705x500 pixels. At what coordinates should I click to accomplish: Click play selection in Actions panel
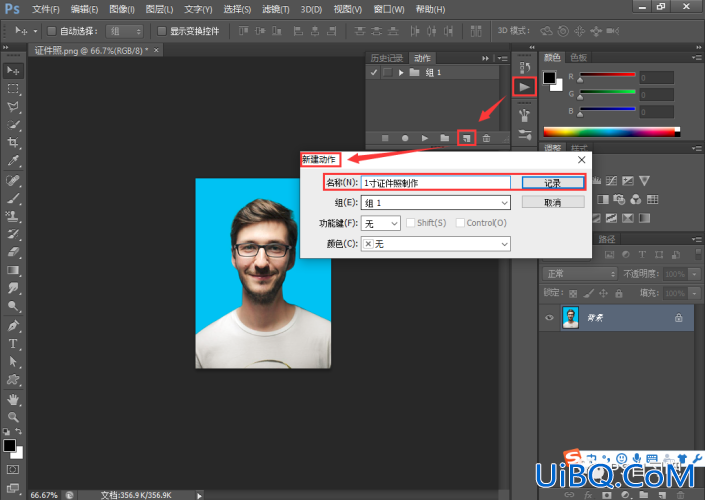424,138
